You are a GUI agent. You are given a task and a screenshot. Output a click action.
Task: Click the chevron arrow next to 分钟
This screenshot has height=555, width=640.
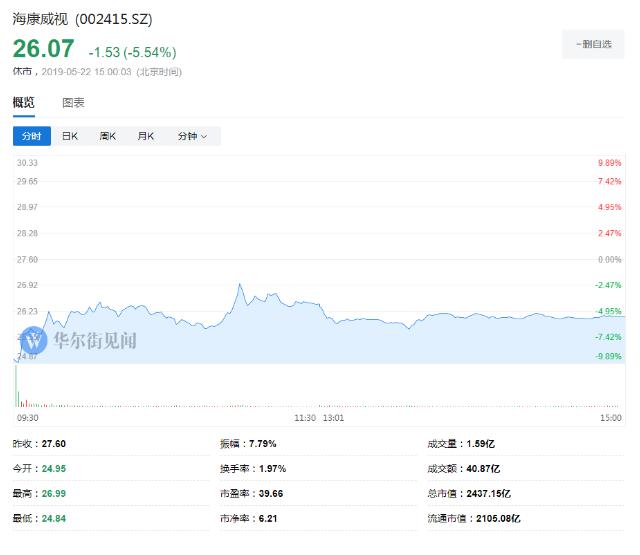[205, 137]
